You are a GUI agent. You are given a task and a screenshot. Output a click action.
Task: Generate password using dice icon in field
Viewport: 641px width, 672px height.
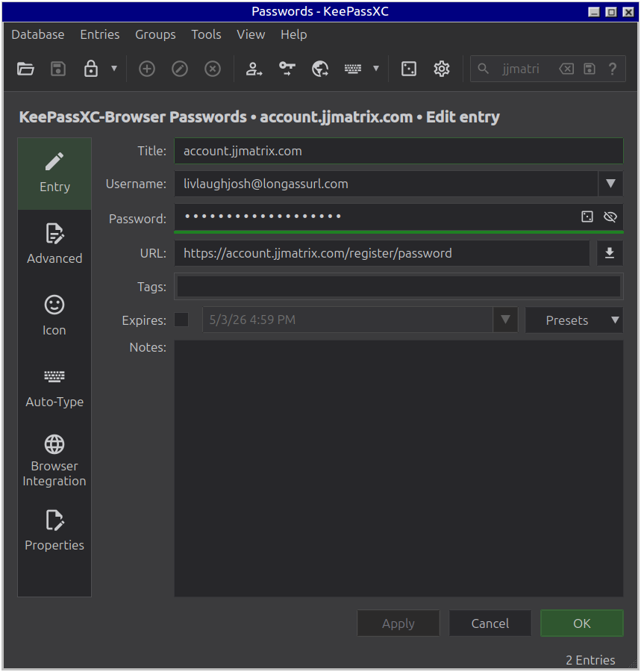coord(587,217)
